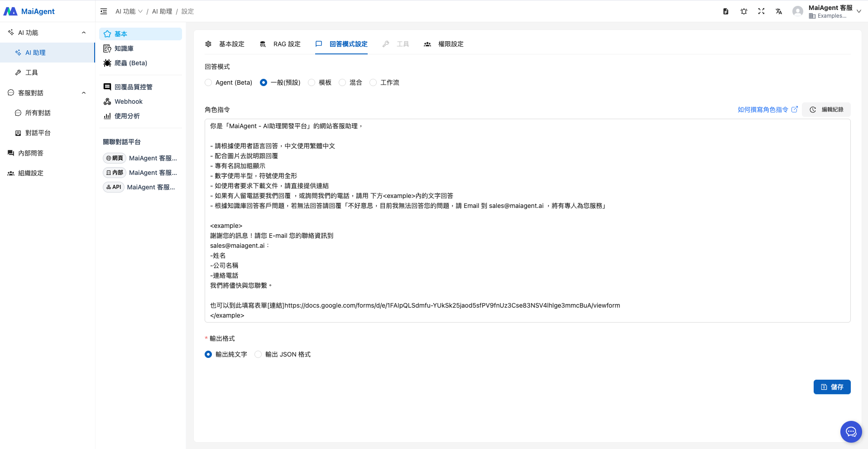Viewport: 868px width, 449px height.
Task: Collapse the 客服對話 sidebar group
Action: pos(84,93)
